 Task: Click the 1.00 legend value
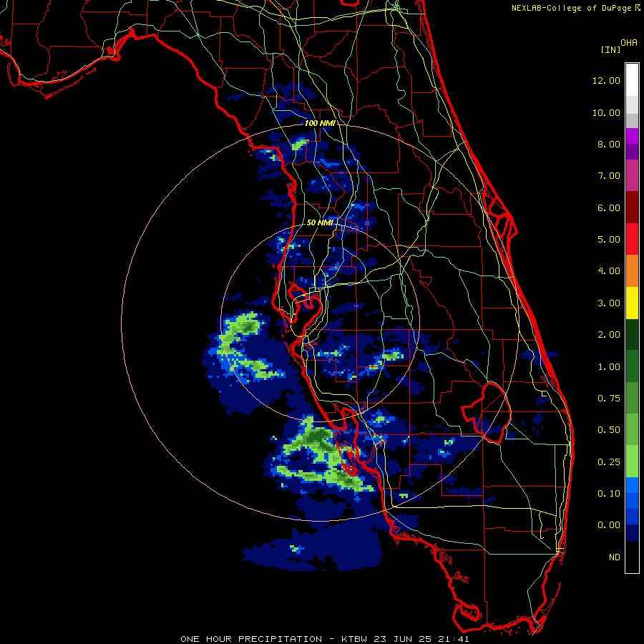click(609, 367)
